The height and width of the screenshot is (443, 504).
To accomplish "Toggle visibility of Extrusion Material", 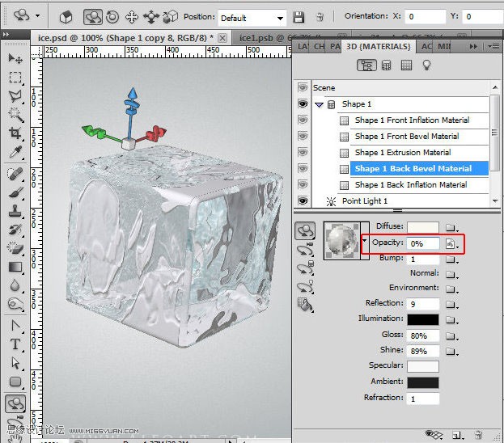I will coord(302,152).
